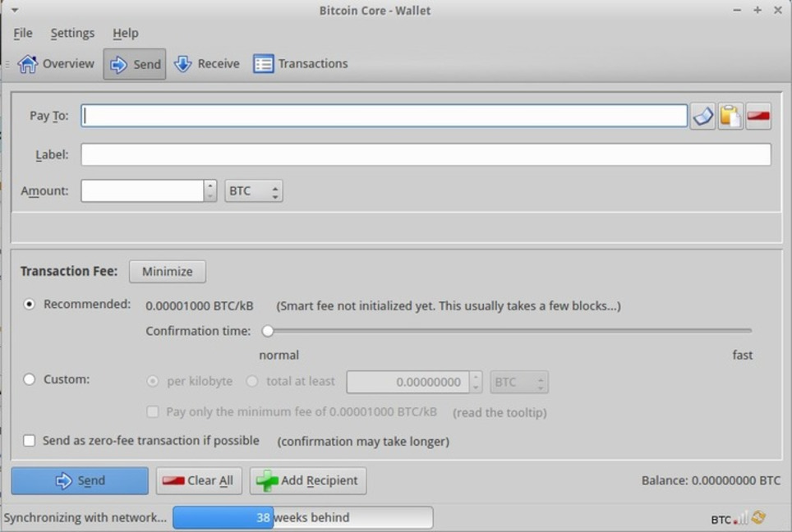
Task: Open the Settings menu
Action: 72,34
